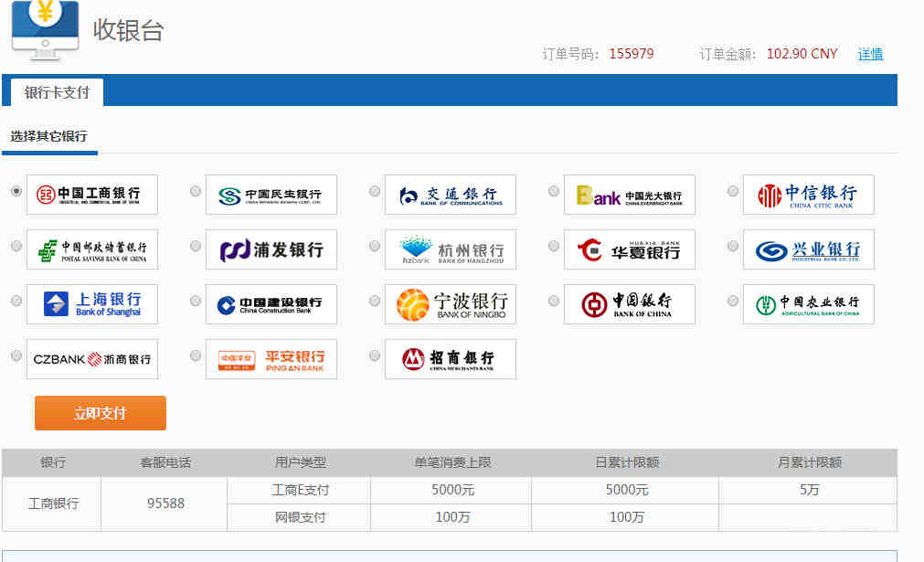Click the cashier monitor yen icon
This screenshot has width=924, height=562.
(45, 29)
